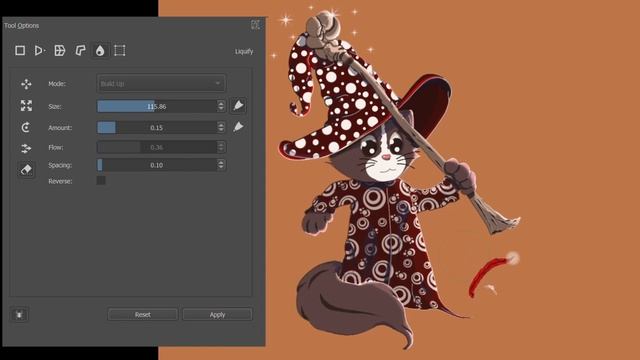Screen dimensions: 640x360
Task: Adjust the Spacing spinner arrows
Action: click(221, 165)
